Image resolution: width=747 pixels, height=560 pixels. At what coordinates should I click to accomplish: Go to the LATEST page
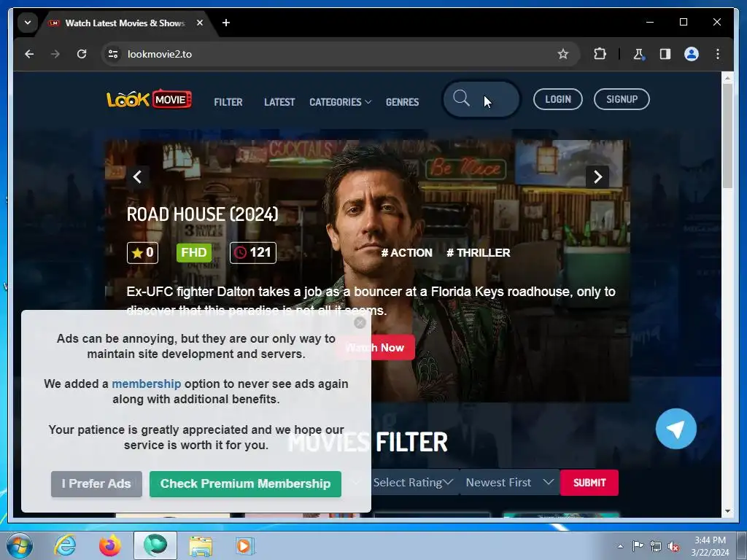(279, 102)
